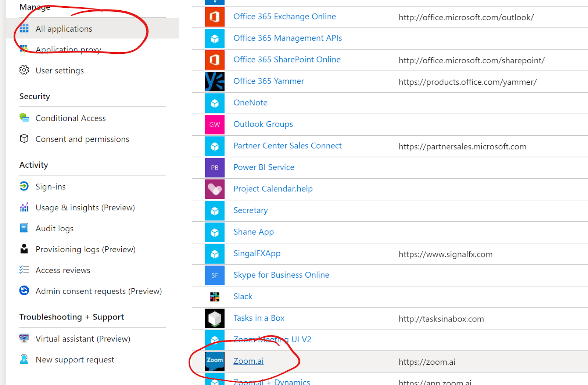The image size is (588, 385).
Task: Click the Conditional Access icon
Action: click(x=24, y=118)
